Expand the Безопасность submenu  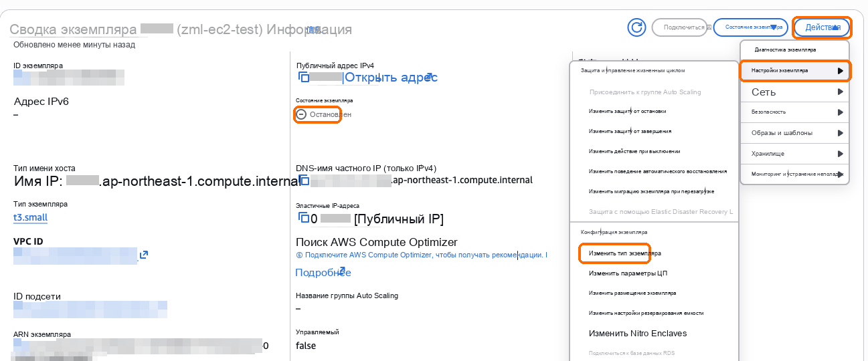click(x=794, y=112)
